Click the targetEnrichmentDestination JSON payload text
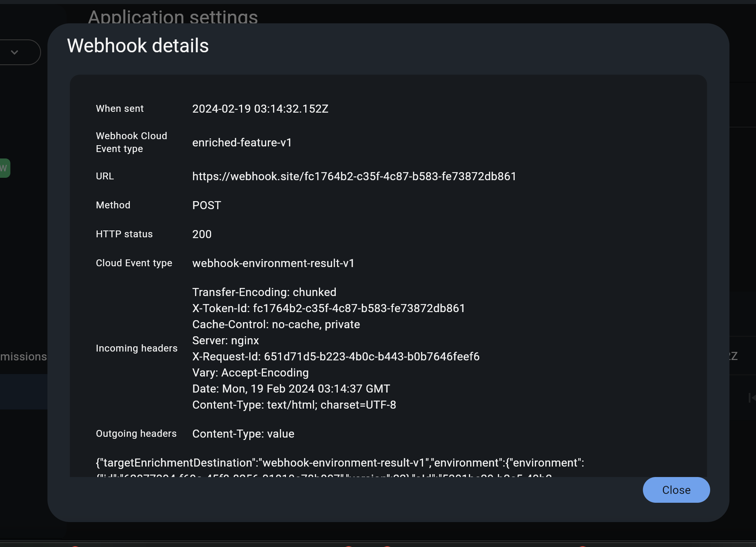Screen dimensions: 756x547 tap(339, 463)
